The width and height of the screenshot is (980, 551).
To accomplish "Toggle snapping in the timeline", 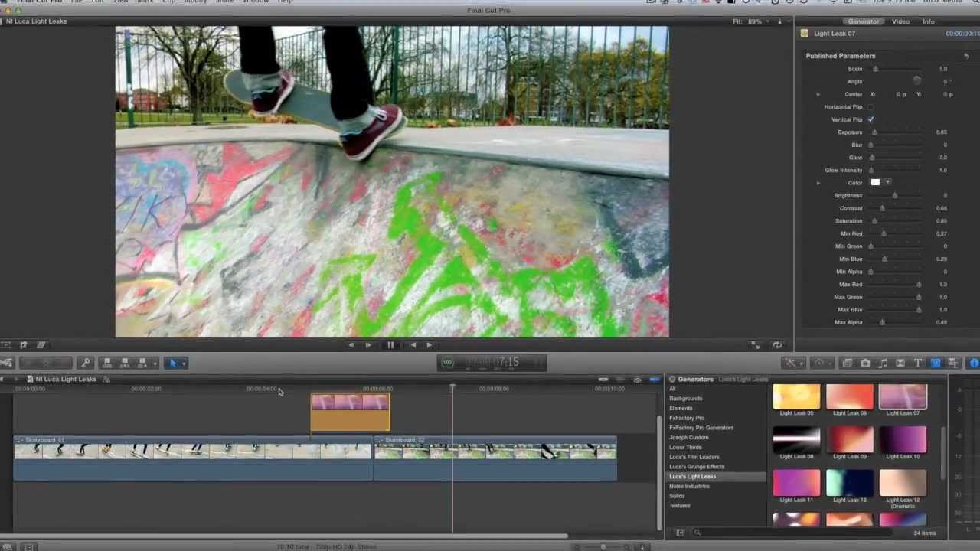I will pyautogui.click(x=655, y=380).
